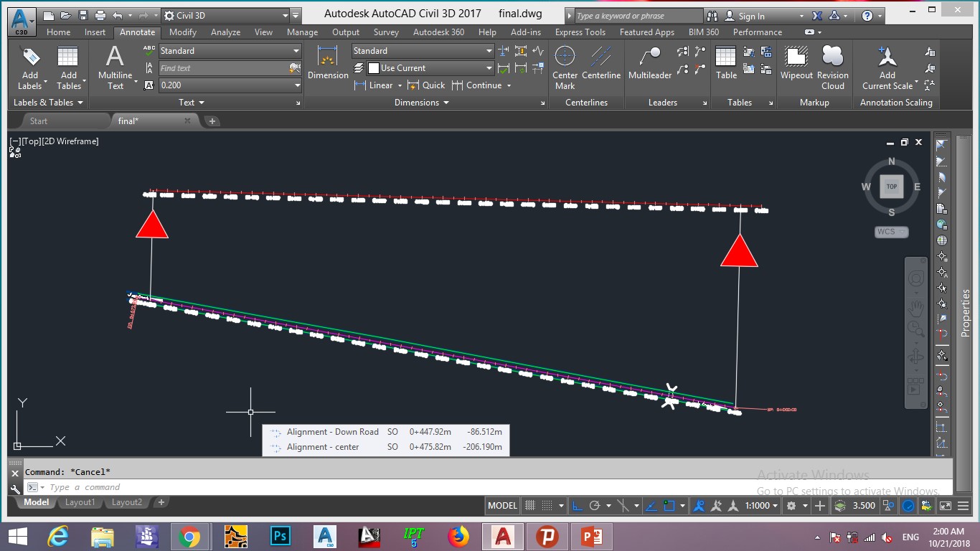Toggle MODEL space button in status bar

tap(502, 506)
